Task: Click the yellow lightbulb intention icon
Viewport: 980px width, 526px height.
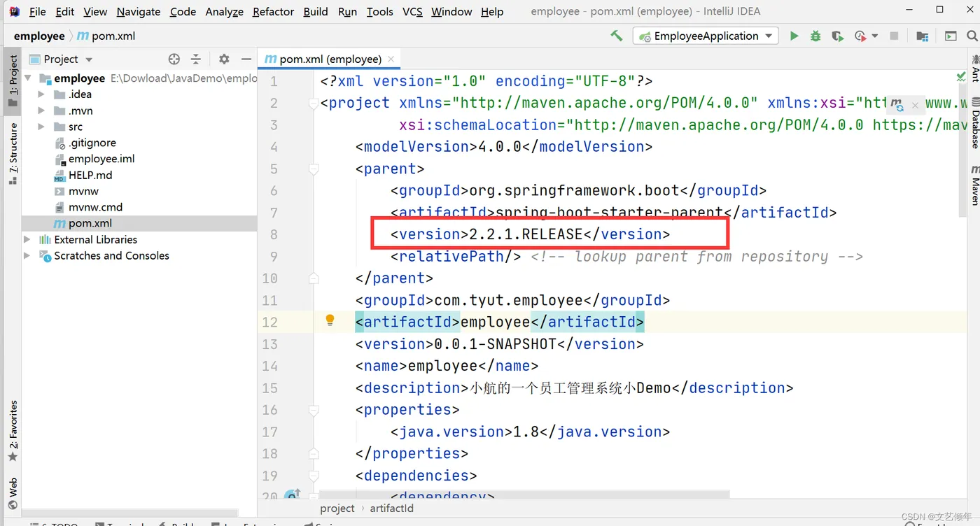Action: [x=330, y=320]
